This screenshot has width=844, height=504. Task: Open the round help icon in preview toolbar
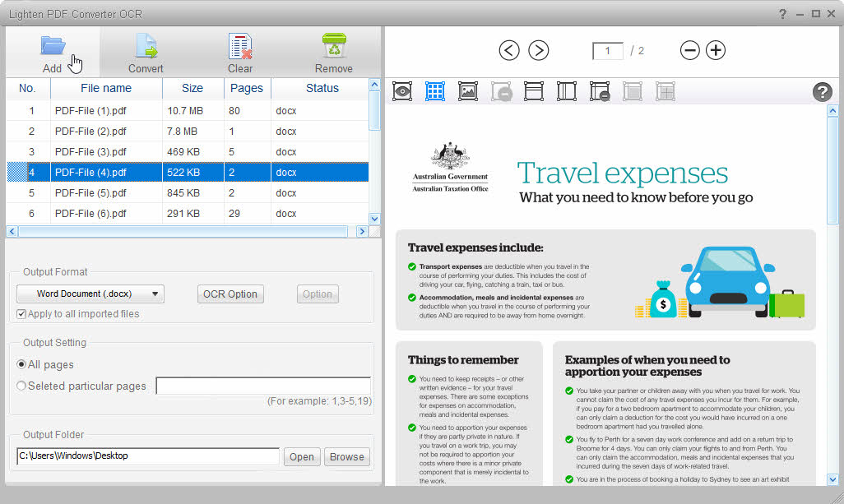822,92
